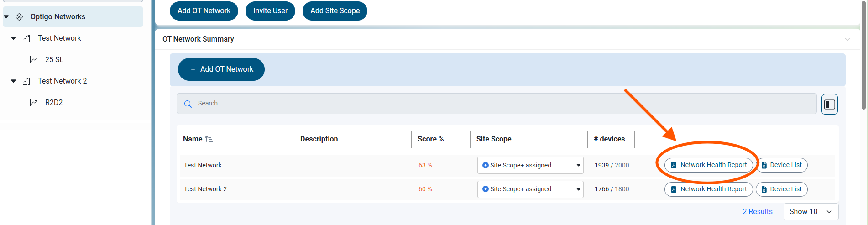The image size is (868, 225).
Task: Click the Optigo Networks diamond icon
Action: coord(19,17)
